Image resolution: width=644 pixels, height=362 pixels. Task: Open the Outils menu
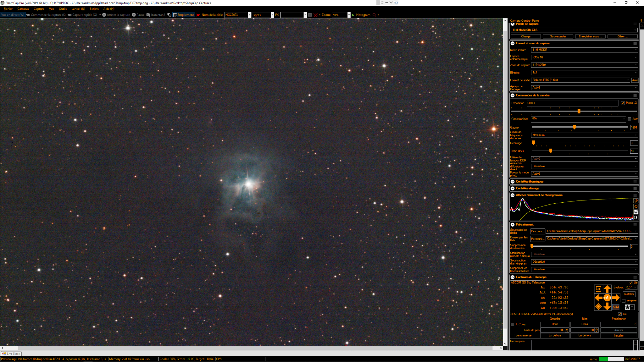click(63, 9)
